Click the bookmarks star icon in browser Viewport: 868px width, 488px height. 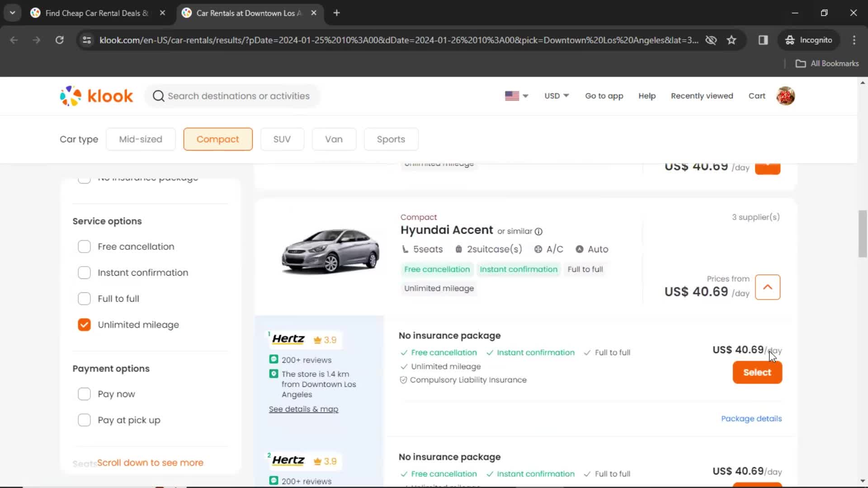click(x=731, y=40)
